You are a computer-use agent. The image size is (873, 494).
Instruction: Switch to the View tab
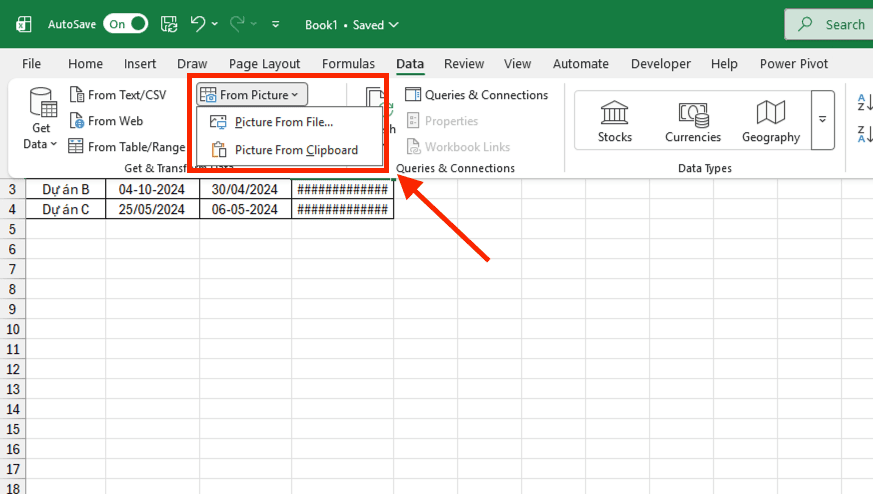[x=517, y=63]
